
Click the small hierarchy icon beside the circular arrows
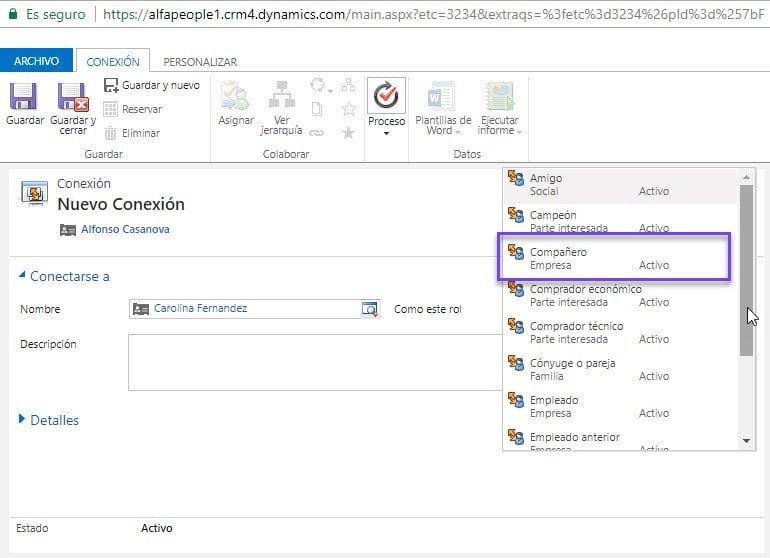(x=348, y=85)
